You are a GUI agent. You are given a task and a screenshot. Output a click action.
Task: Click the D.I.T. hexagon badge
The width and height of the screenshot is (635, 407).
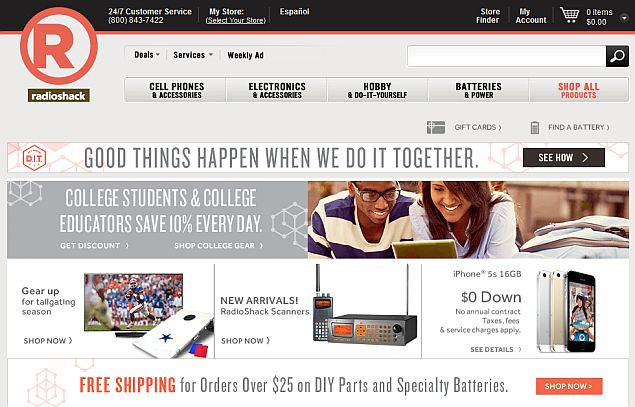click(x=34, y=158)
